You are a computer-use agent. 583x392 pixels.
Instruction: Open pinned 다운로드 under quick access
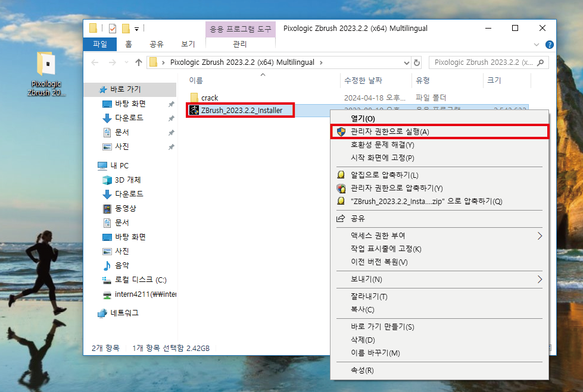[x=129, y=118]
